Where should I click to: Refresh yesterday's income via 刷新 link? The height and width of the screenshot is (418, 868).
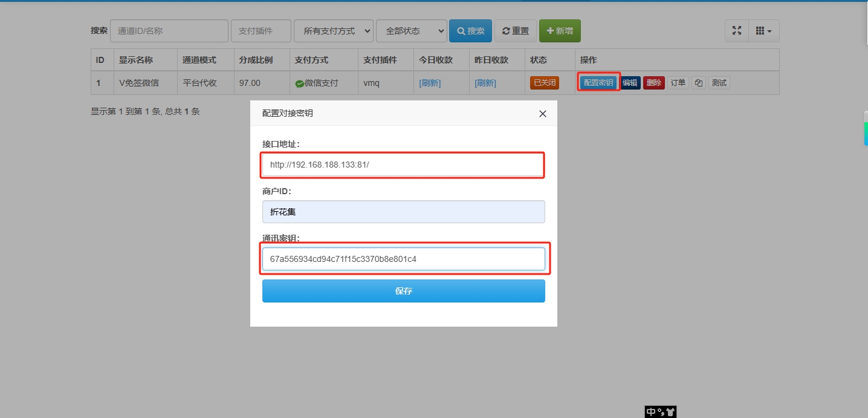point(485,82)
